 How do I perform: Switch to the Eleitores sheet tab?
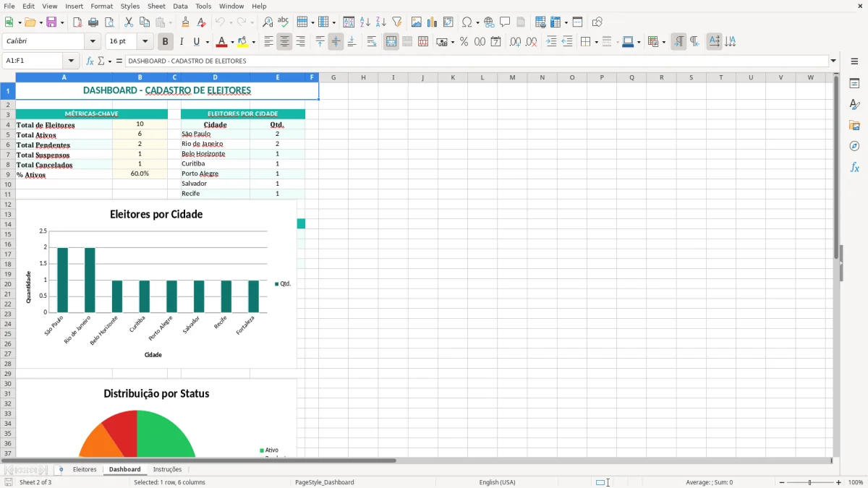tap(85, 469)
